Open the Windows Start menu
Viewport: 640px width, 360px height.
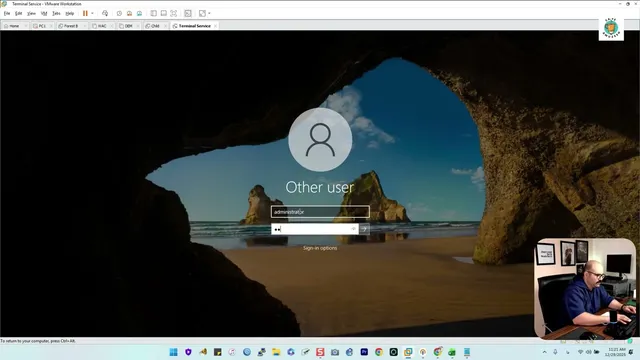(173, 352)
